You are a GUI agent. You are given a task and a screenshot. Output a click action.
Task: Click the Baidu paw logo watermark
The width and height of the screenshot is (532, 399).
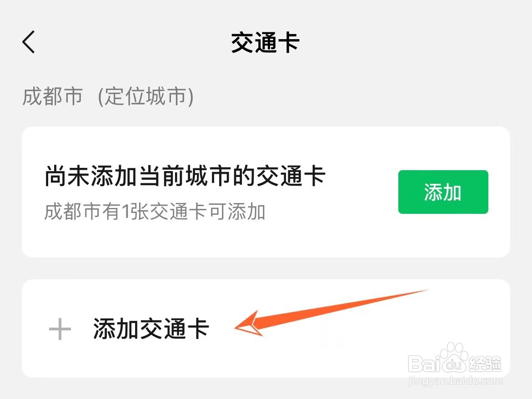click(x=454, y=357)
